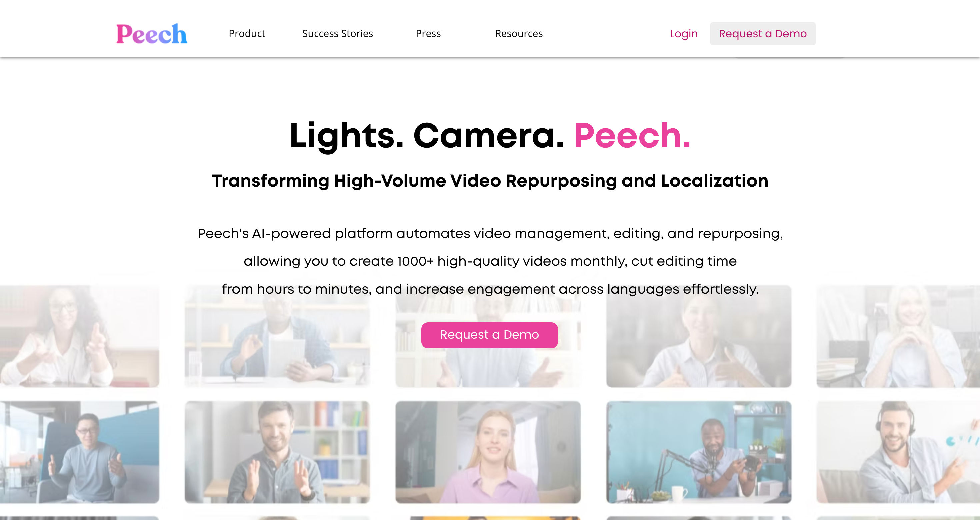Open thumbnail of blonde woman in purple shirt

coord(488,452)
